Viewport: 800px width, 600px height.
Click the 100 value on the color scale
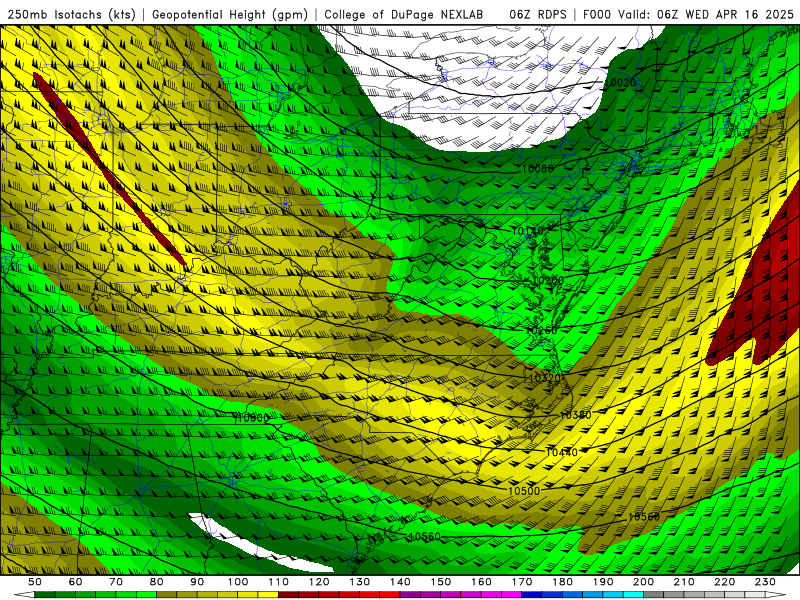pos(238,582)
